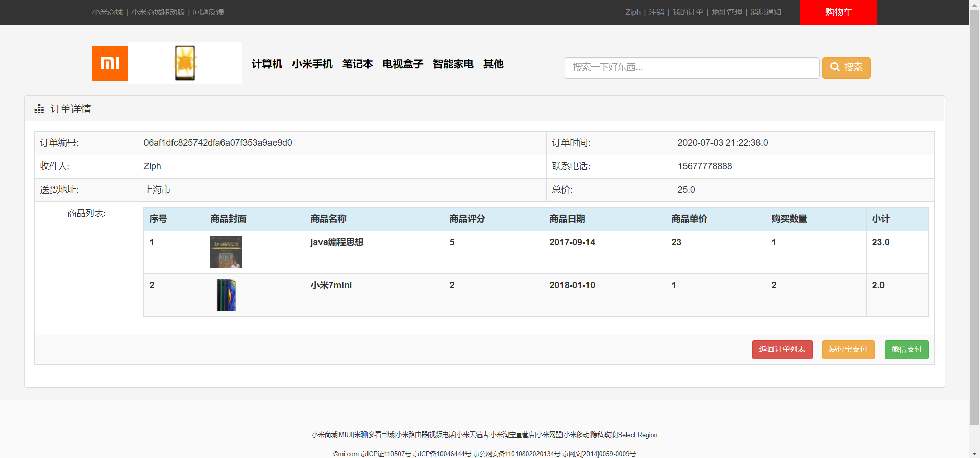This screenshot has width=980, height=458.
Task: Click order time 2020-07-03 21:22:38.0
Action: point(722,143)
